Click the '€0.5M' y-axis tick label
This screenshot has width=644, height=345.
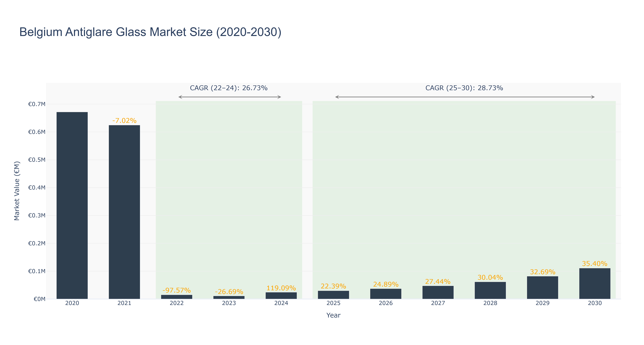(37, 160)
